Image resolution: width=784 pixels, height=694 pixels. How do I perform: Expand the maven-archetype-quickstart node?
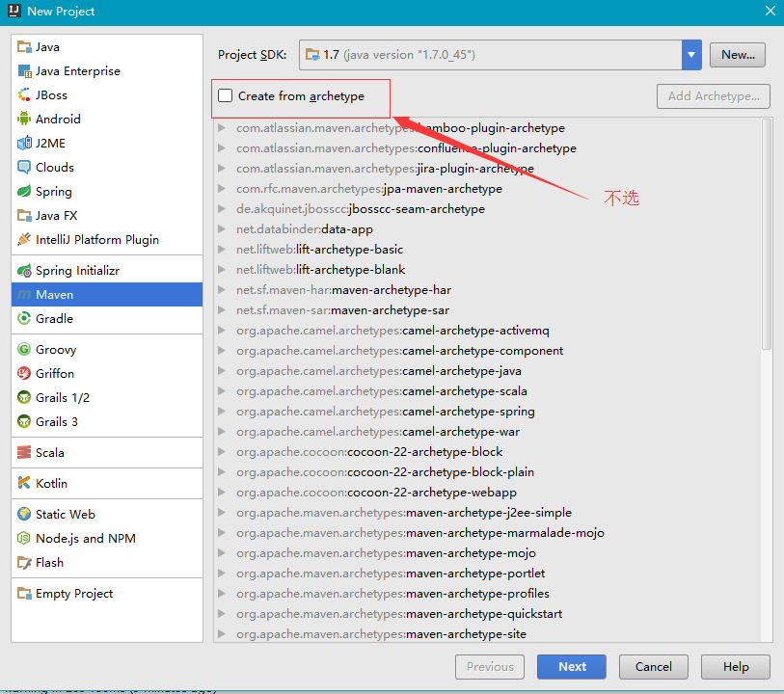tap(222, 614)
